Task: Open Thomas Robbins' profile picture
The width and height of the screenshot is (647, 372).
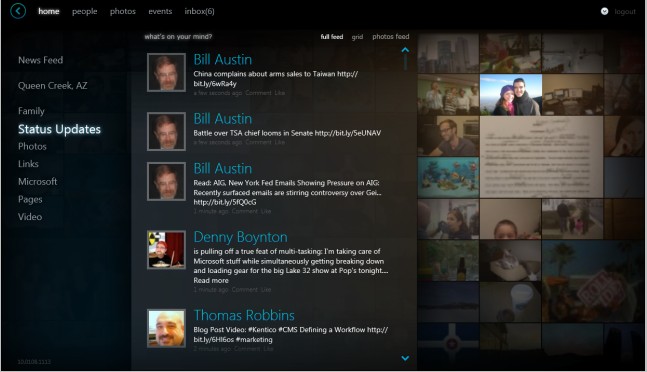Action: click(x=166, y=328)
